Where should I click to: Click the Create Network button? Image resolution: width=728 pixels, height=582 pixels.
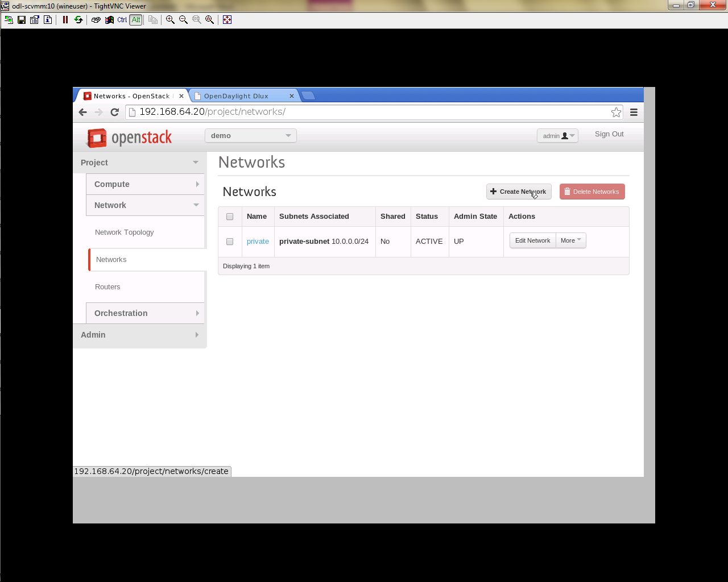pyautogui.click(x=519, y=192)
